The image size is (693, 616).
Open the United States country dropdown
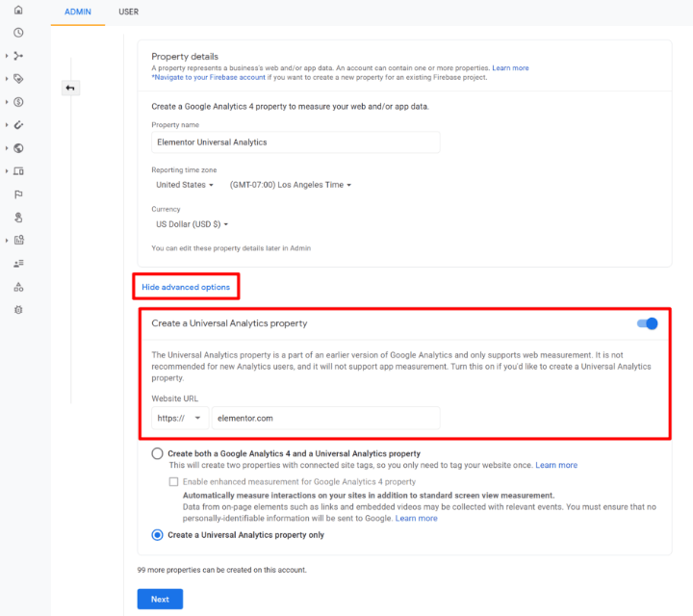[x=184, y=185]
